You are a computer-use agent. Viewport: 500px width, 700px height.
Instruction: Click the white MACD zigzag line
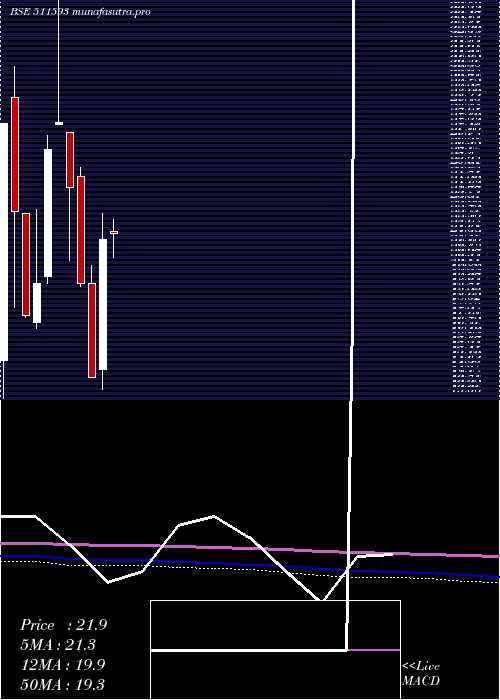[x=196, y=556]
